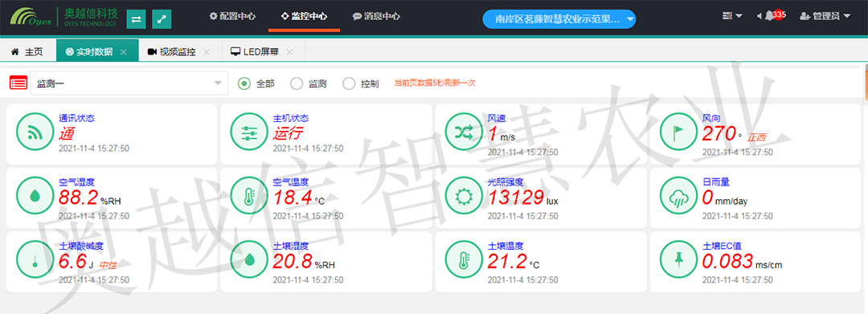Image resolution: width=868 pixels, height=314 pixels.
Task: Open the 监测一 dropdown selector
Action: click(x=129, y=84)
